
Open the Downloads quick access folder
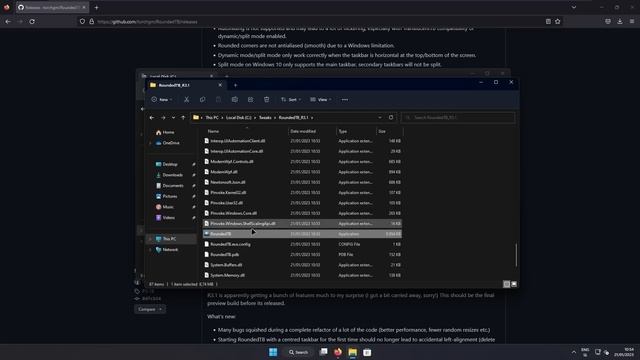169,175
